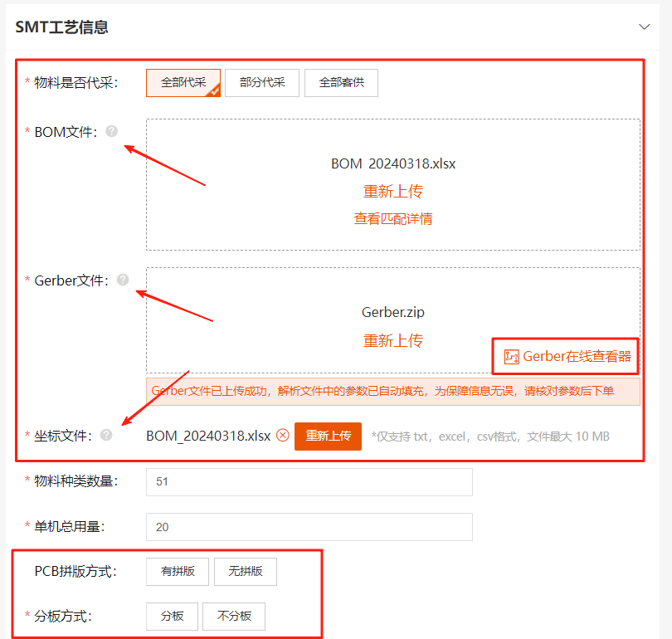This screenshot has width=672, height=639.
Task: Click 重新上传 under Gerber.zip
Action: point(393,341)
